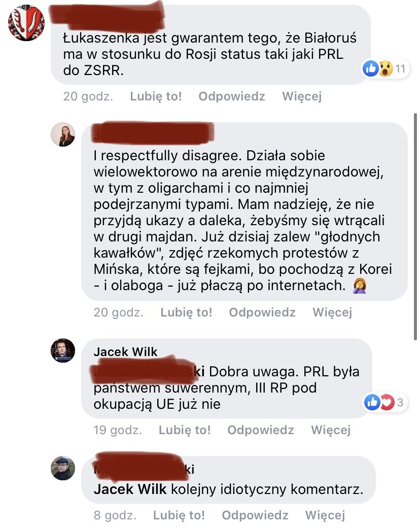Reply to the Łukaszenka comment with 'Odpowiedz'
The image size is (420, 529).
click(232, 96)
